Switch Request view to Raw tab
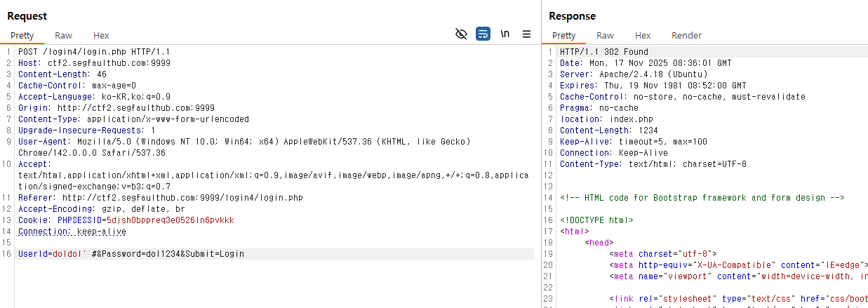The image size is (868, 308). coord(63,35)
